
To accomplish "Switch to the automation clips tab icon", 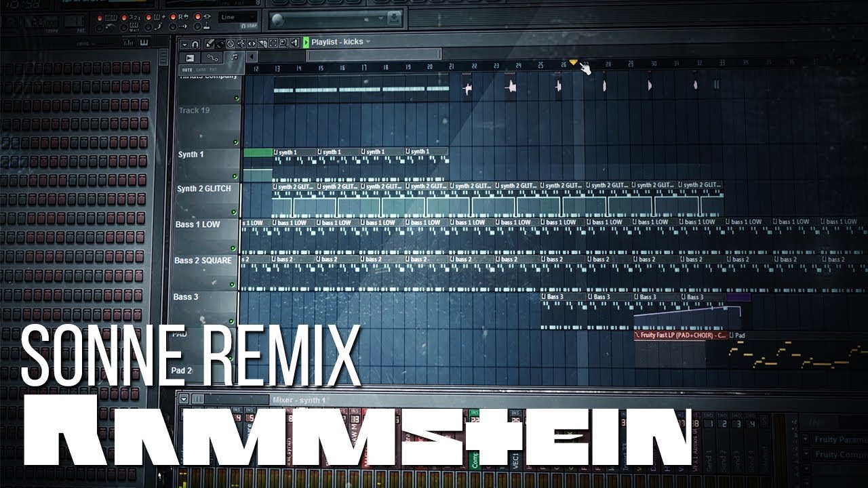I will coord(212,58).
